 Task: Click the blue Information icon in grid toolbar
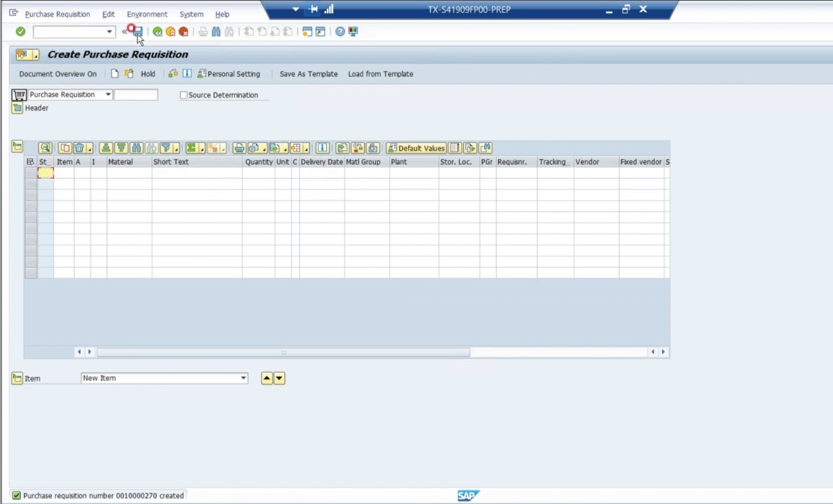322,148
